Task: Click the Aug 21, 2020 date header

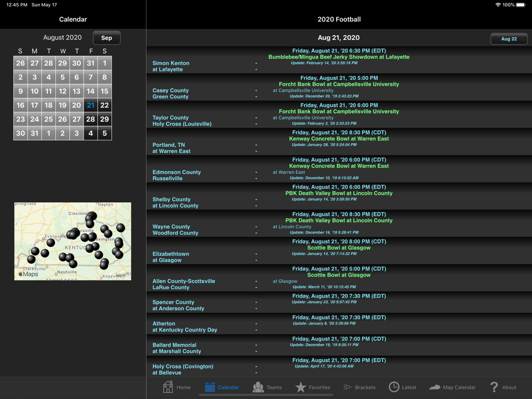Action: [x=338, y=38]
